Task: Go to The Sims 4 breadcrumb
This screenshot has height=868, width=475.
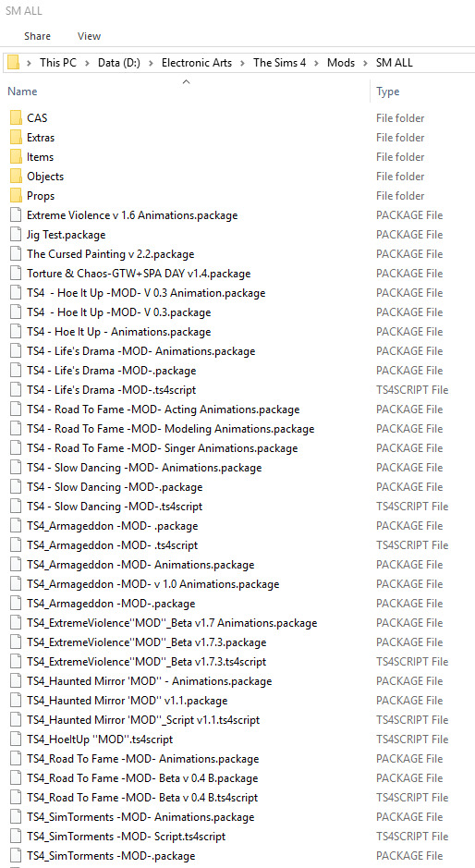Action: 280,63
